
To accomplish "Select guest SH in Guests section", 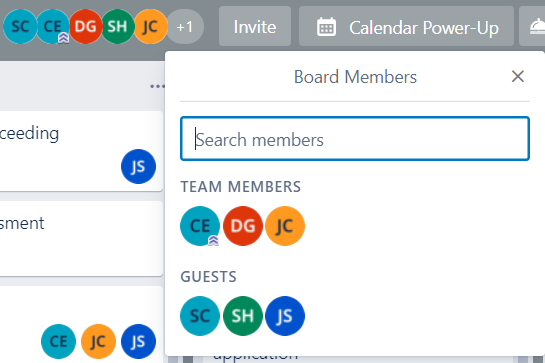I will coord(243,316).
